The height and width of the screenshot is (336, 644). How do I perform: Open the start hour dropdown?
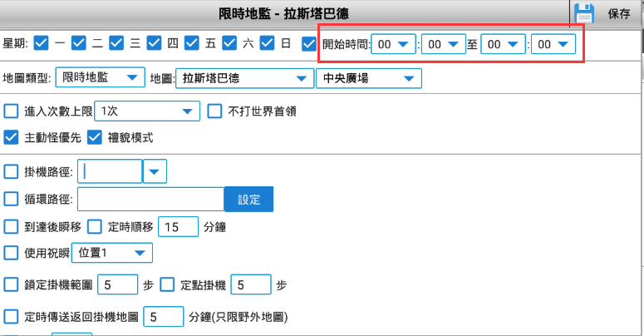[393, 44]
